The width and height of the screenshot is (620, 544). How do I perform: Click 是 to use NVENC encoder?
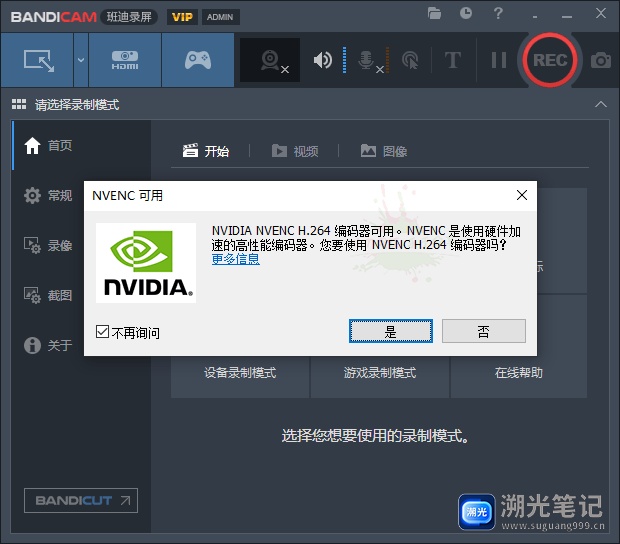(391, 331)
